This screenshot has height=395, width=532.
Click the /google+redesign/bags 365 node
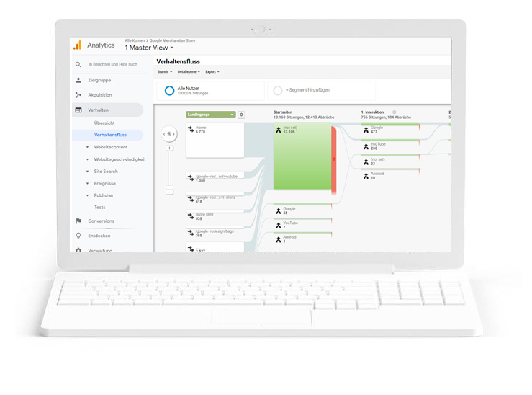215,233
